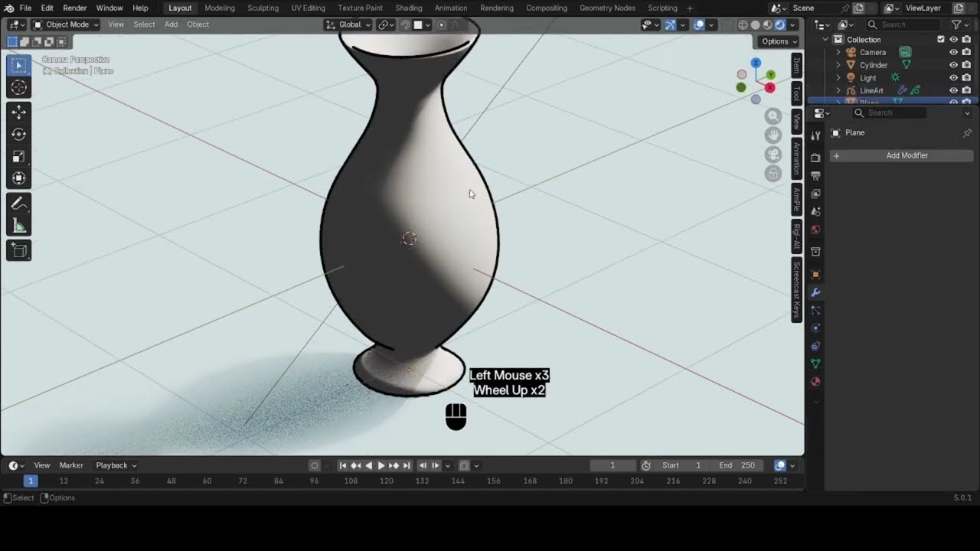Select the Annotate tool
980x551 pixels.
19,204
